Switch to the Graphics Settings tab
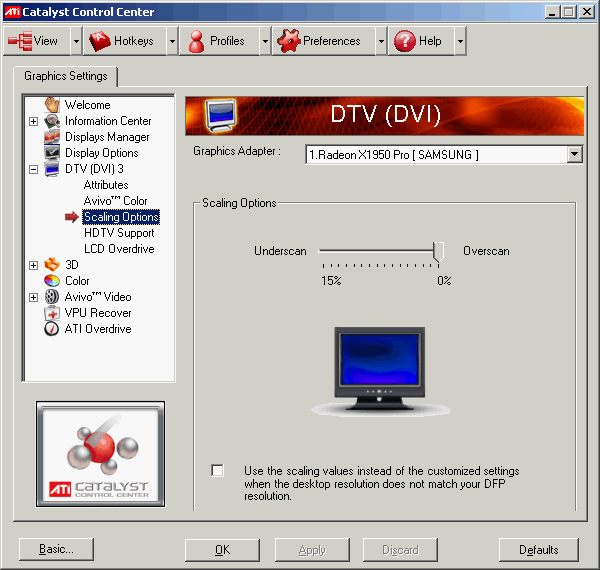This screenshot has height=570, width=600. coord(65,76)
